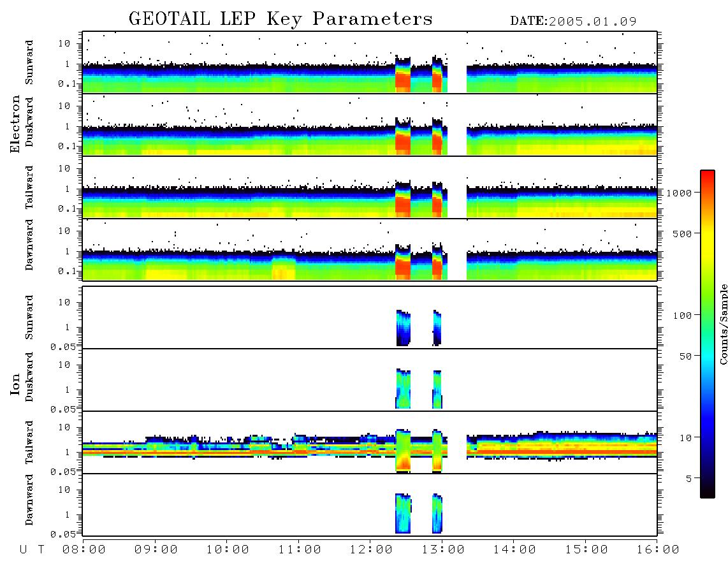Click the 100 color bar tick label
The height and width of the screenshot is (561, 728).
[683, 316]
